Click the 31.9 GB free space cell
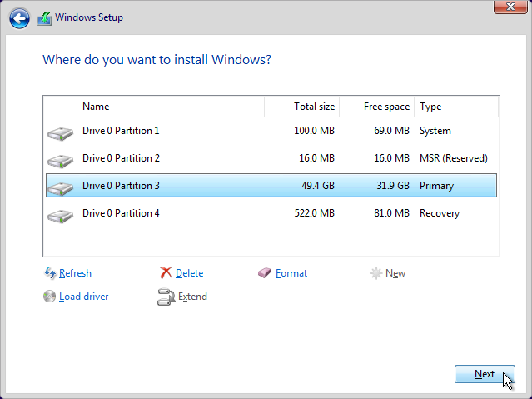 tap(393, 186)
